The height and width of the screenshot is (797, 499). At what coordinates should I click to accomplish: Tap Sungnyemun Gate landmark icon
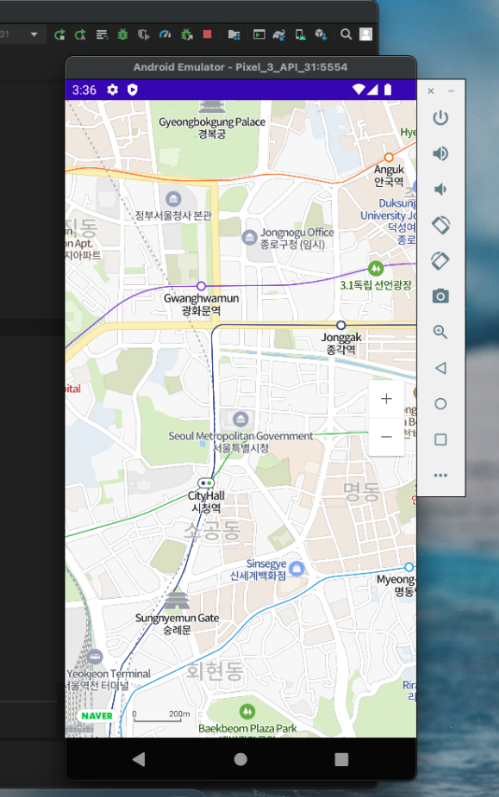pyautogui.click(x=177, y=601)
